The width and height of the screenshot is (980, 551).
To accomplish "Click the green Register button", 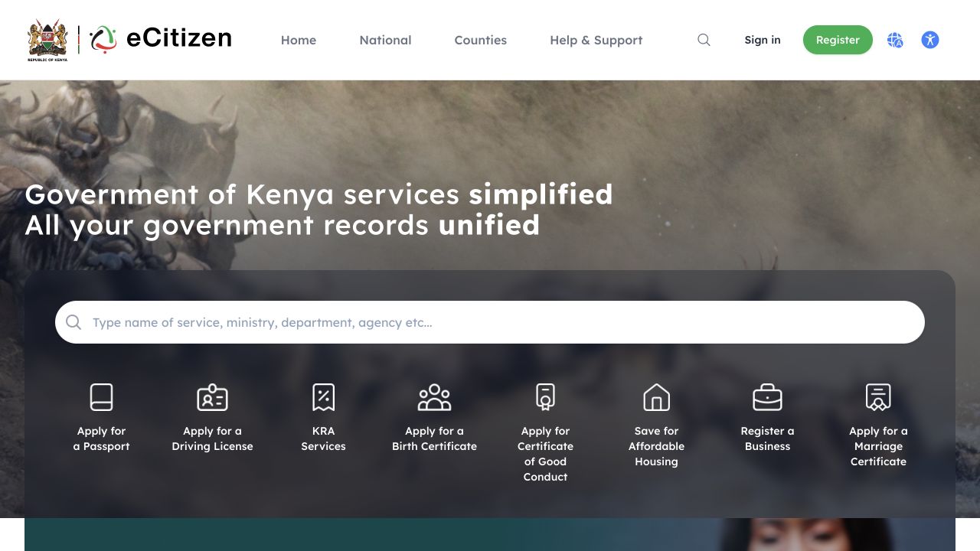I will click(x=838, y=40).
